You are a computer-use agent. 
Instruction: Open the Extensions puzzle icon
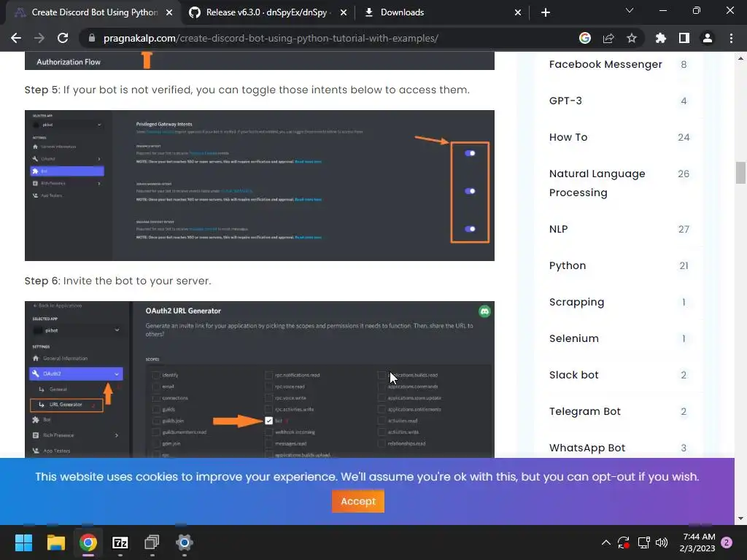click(661, 38)
